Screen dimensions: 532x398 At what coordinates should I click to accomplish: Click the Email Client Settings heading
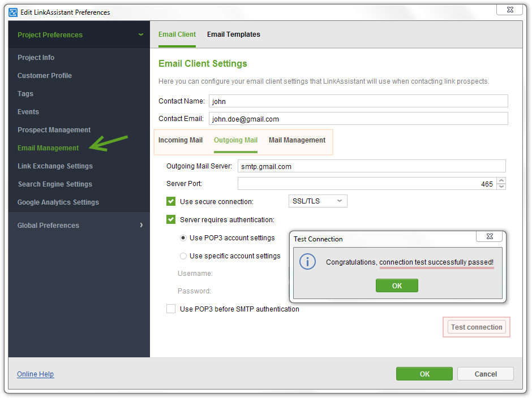[203, 64]
